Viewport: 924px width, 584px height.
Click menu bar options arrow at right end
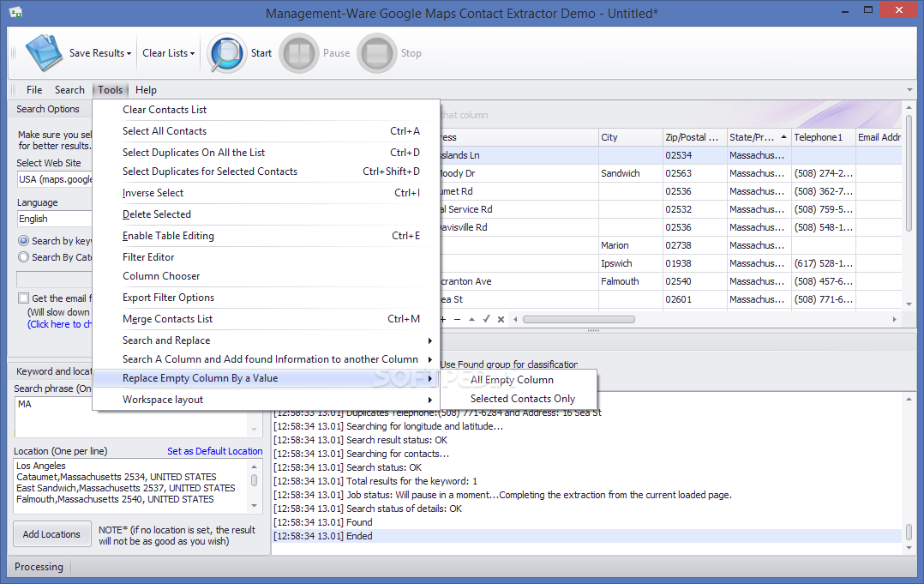(909, 90)
